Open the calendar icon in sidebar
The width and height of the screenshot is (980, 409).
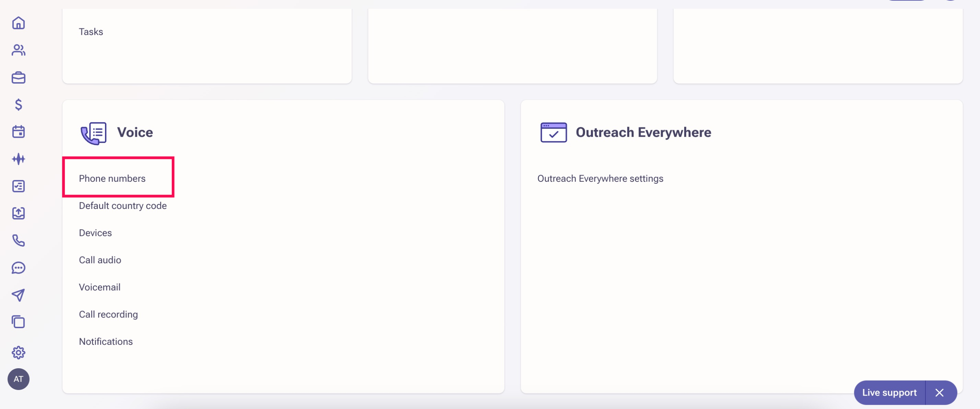[x=18, y=132]
